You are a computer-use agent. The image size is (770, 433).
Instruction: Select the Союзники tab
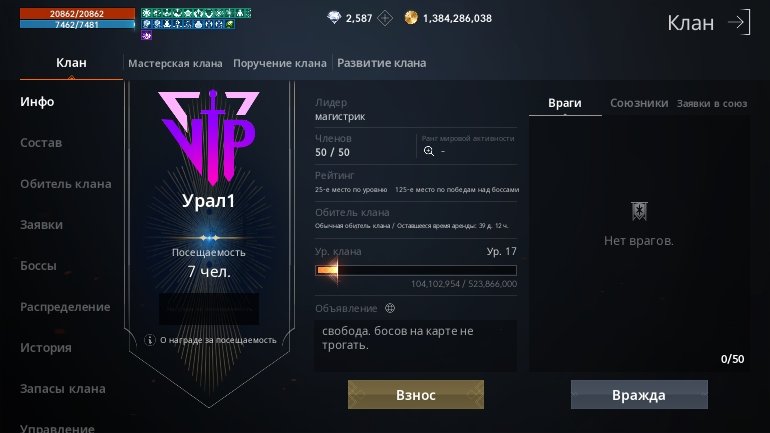click(x=639, y=103)
